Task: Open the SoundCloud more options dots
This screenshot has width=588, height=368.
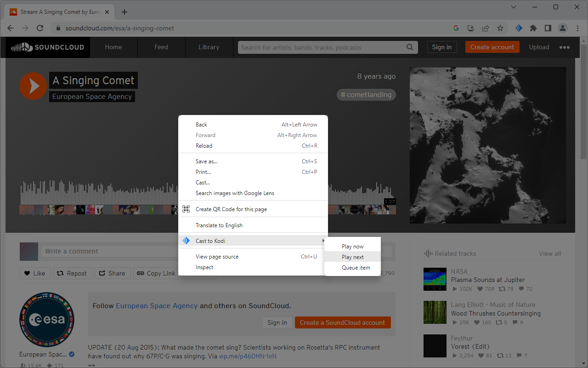Action: [565, 47]
